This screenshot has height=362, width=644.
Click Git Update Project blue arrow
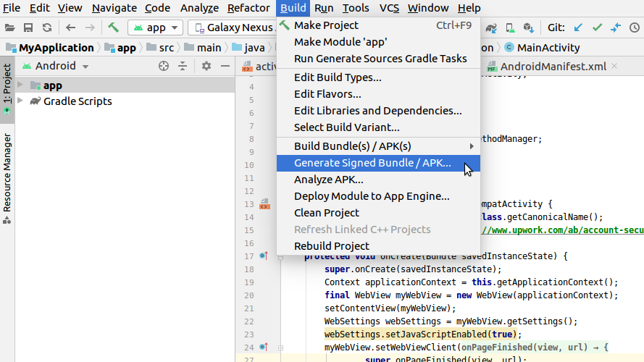(578, 28)
